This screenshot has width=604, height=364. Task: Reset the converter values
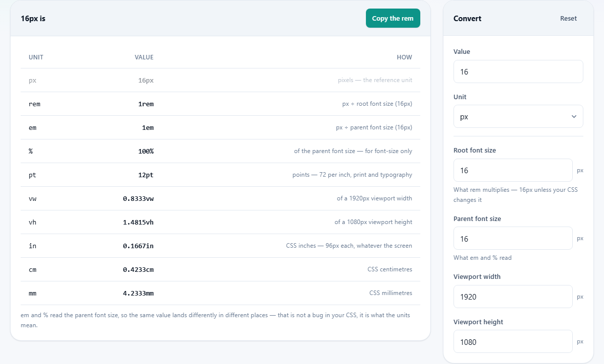[568, 18]
